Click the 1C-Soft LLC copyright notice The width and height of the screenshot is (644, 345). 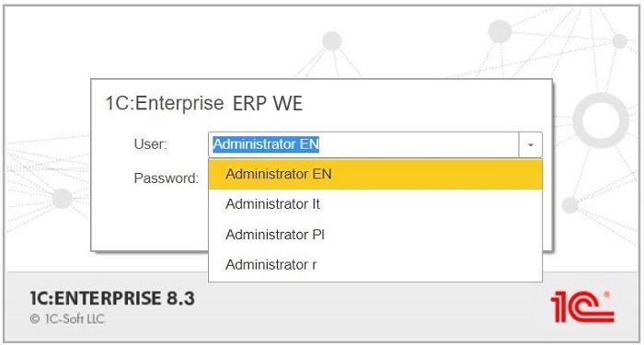pyautogui.click(x=67, y=319)
